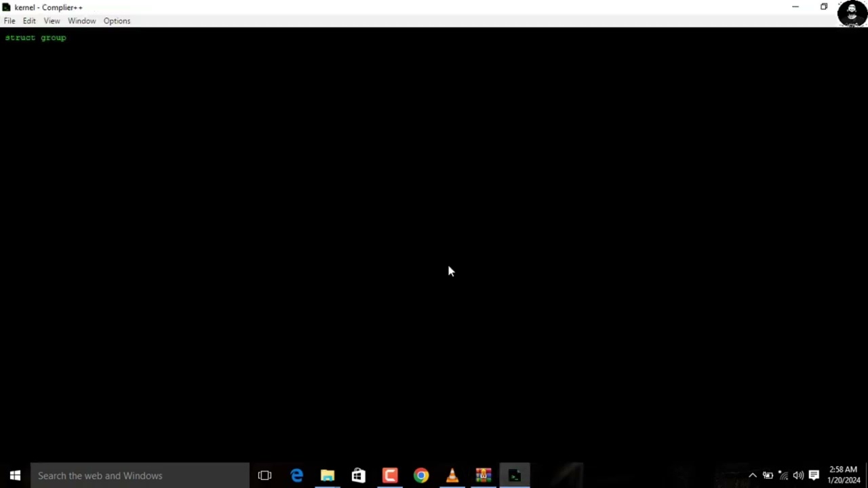
Task: Open the Window menu
Action: click(x=81, y=21)
